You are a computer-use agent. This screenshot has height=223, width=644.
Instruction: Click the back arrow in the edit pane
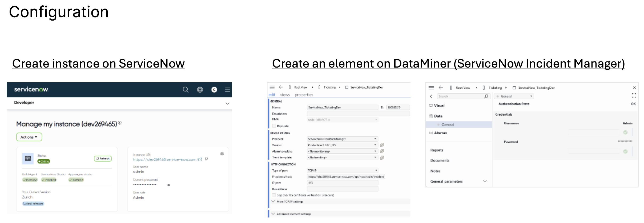[281, 87]
